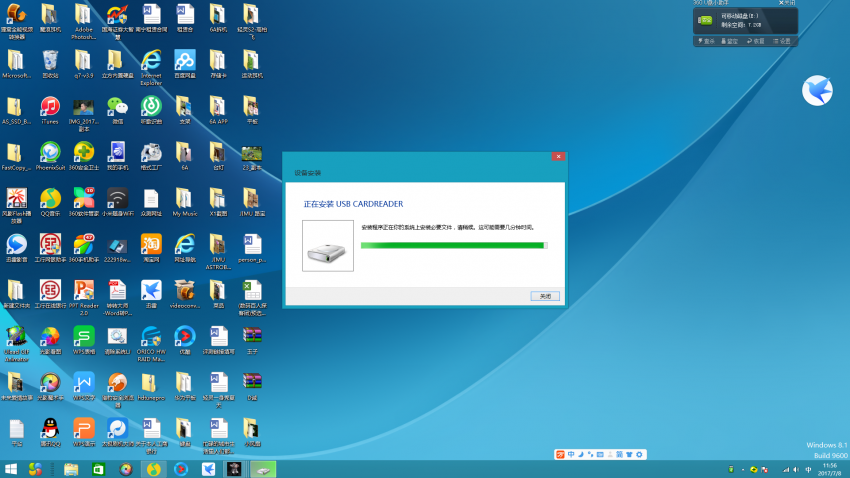Click the settings button in U-disk widget

click(782, 41)
